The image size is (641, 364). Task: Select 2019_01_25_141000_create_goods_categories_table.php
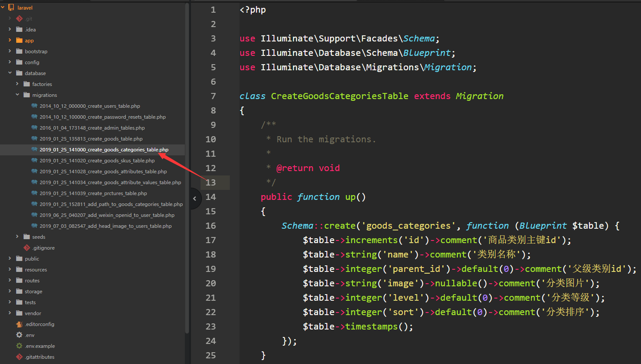[104, 150]
